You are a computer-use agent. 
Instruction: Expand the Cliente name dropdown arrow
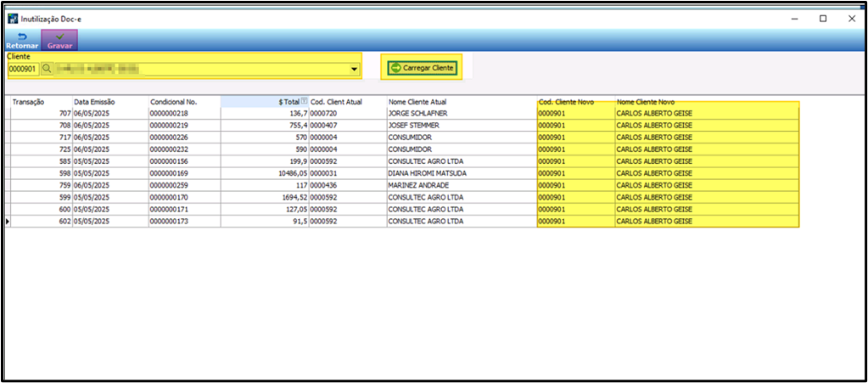pos(354,70)
